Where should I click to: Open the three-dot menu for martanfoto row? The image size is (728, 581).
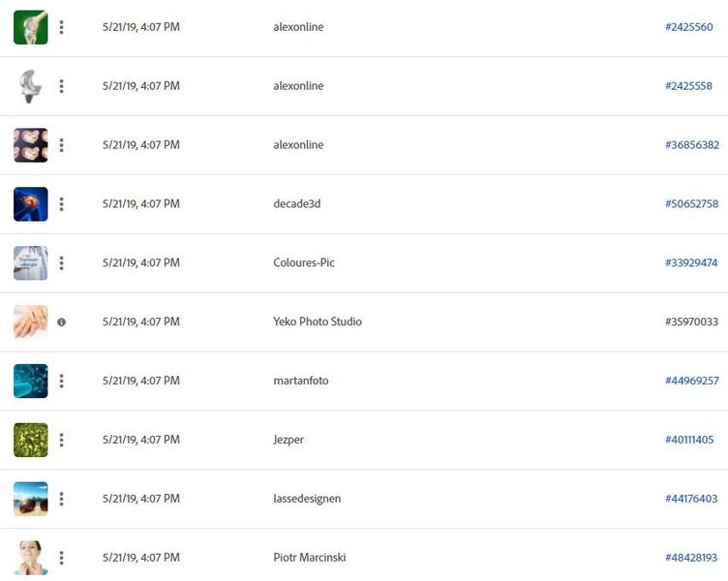coord(61,382)
